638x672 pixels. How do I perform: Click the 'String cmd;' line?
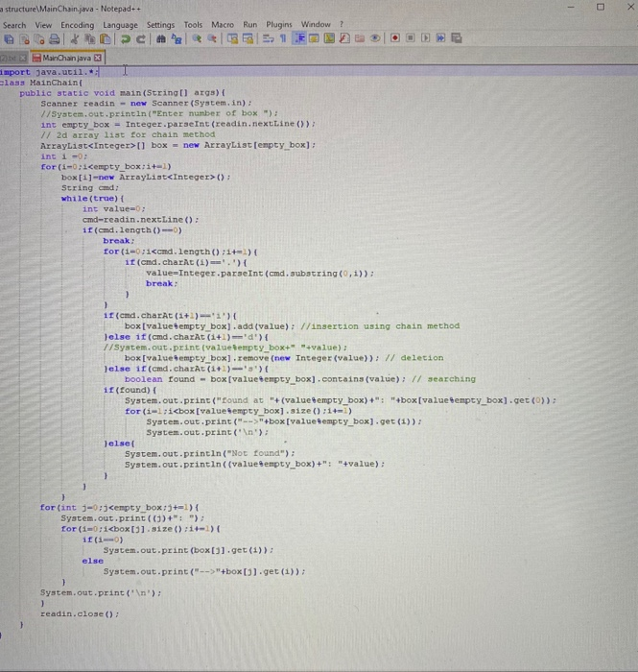90,188
